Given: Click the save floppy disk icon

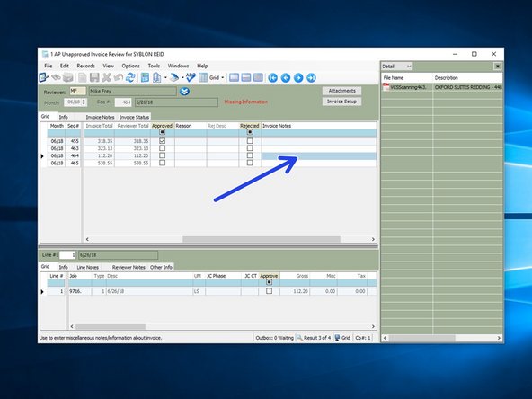Looking at the screenshot, I should point(94,77).
